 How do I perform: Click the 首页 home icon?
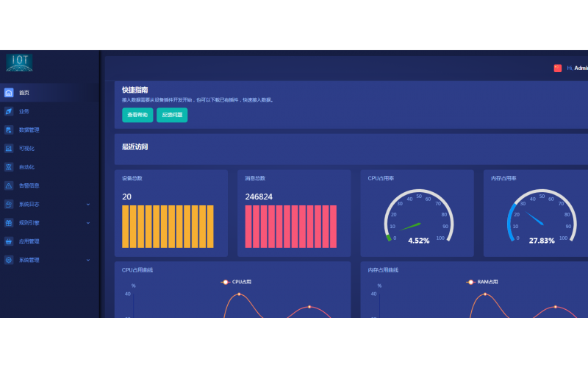pyautogui.click(x=9, y=93)
